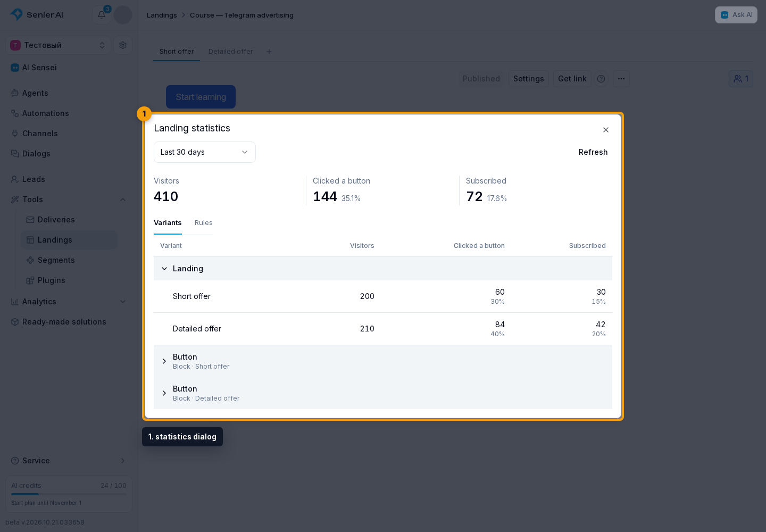Open workspace settings gear icon

click(x=123, y=45)
